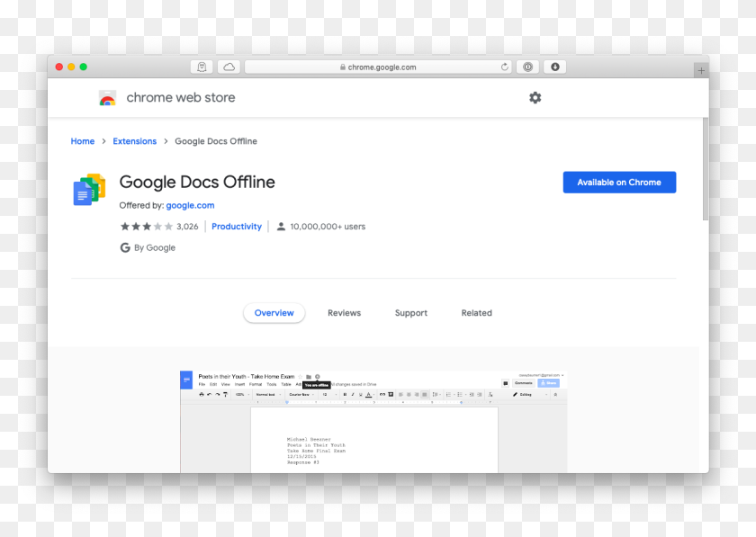The width and height of the screenshot is (756, 537).
Task: Click the Google Docs Offline breadcrumb text
Action: pyautogui.click(x=216, y=141)
